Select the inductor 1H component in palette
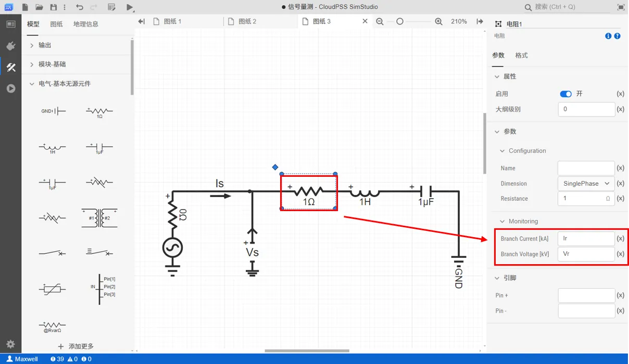Viewport: 629px width, 364px height. coord(52,148)
